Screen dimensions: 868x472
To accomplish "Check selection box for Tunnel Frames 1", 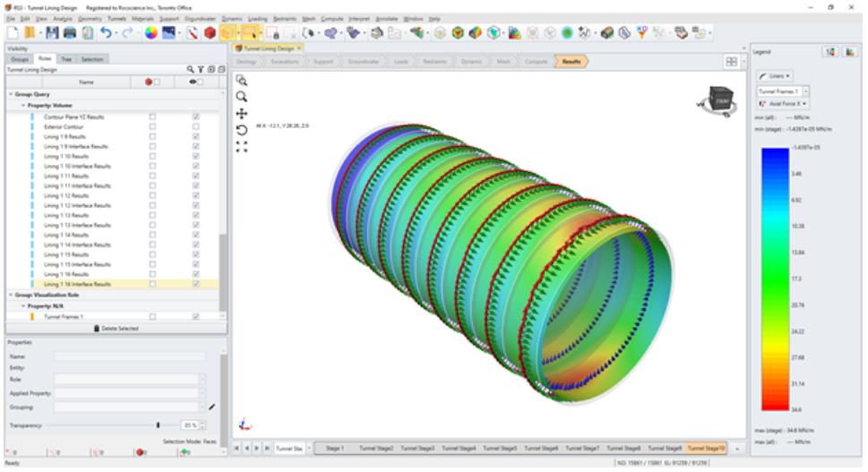I will 151,316.
